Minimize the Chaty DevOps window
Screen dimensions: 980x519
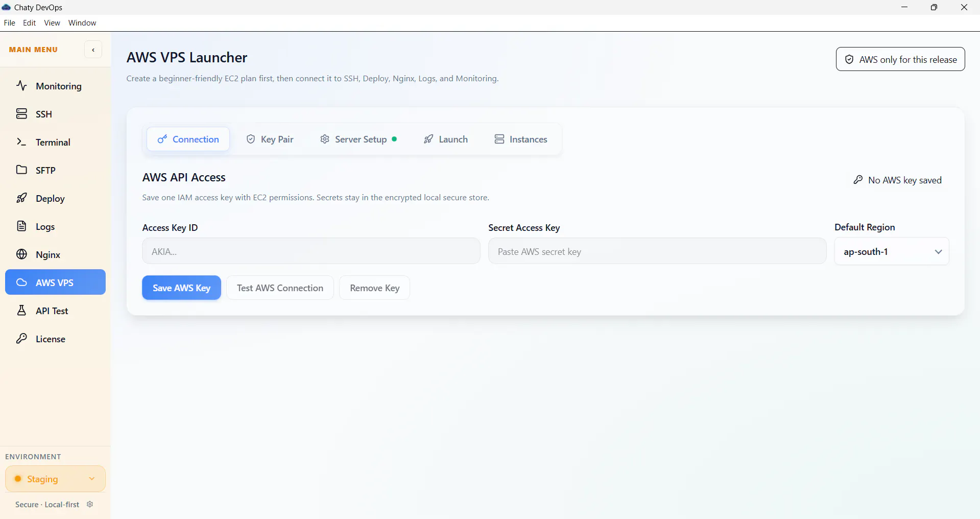tap(904, 7)
